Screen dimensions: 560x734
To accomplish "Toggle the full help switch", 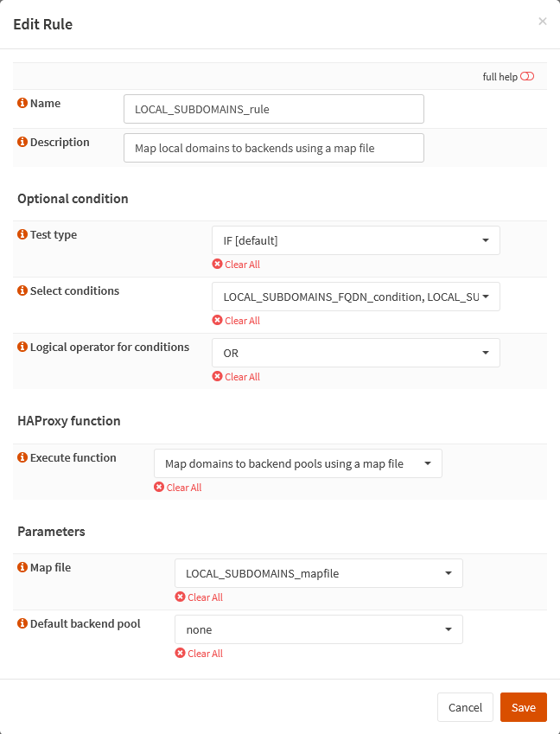I will tap(527, 77).
